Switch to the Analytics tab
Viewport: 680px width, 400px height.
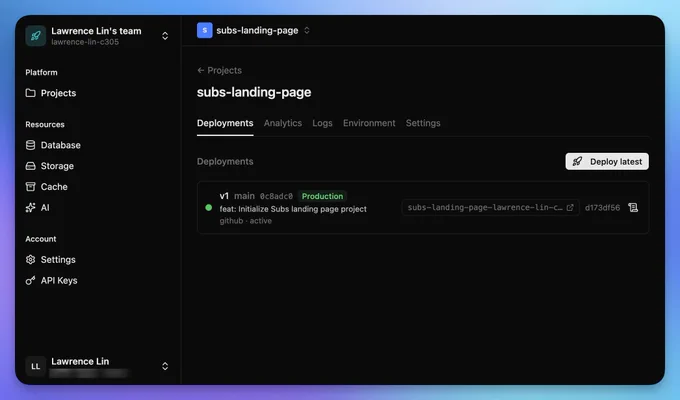pos(283,123)
